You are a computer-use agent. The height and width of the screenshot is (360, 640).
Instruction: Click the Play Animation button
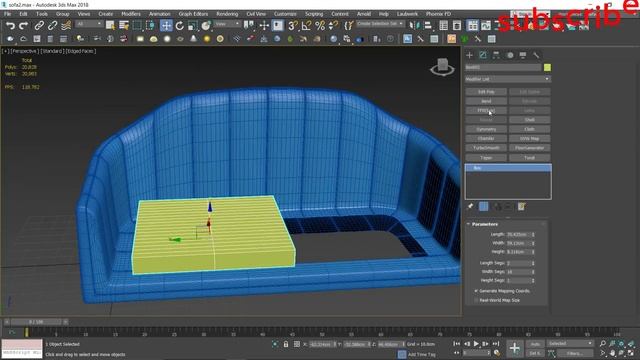coord(476,344)
